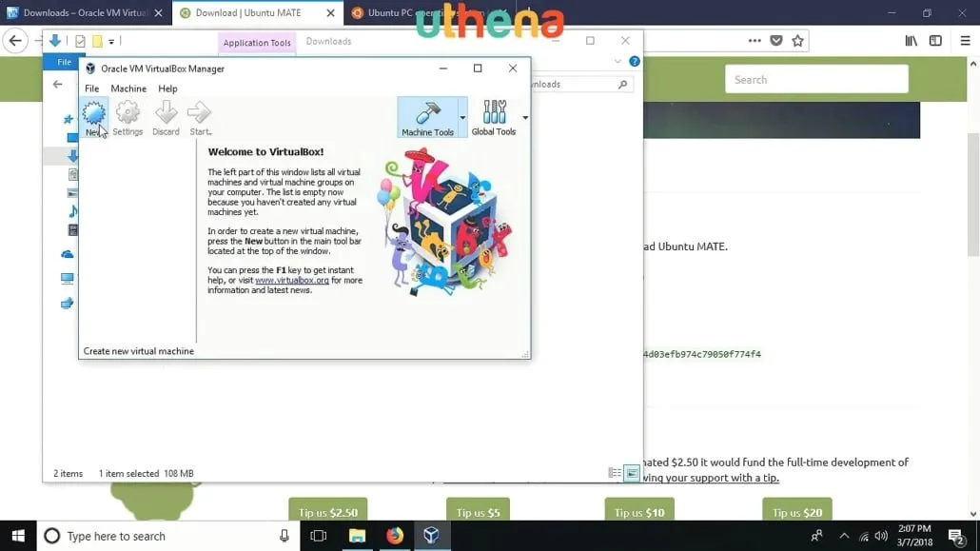Click File Explorer help question icon
This screenshot has height=551, width=980.
(635, 61)
